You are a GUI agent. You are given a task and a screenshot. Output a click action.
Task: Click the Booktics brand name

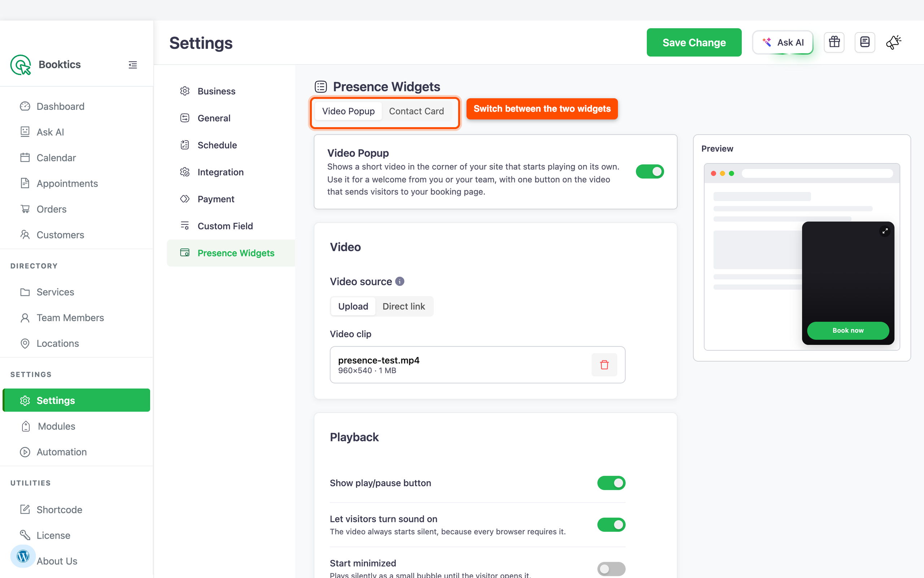click(x=60, y=65)
